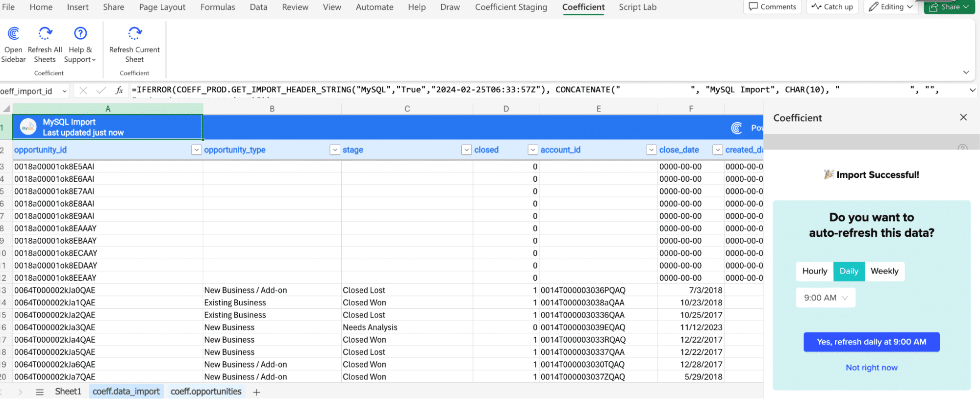The width and height of the screenshot is (980, 399).
Task: Open the Coefficient sidebar
Action: 13,45
